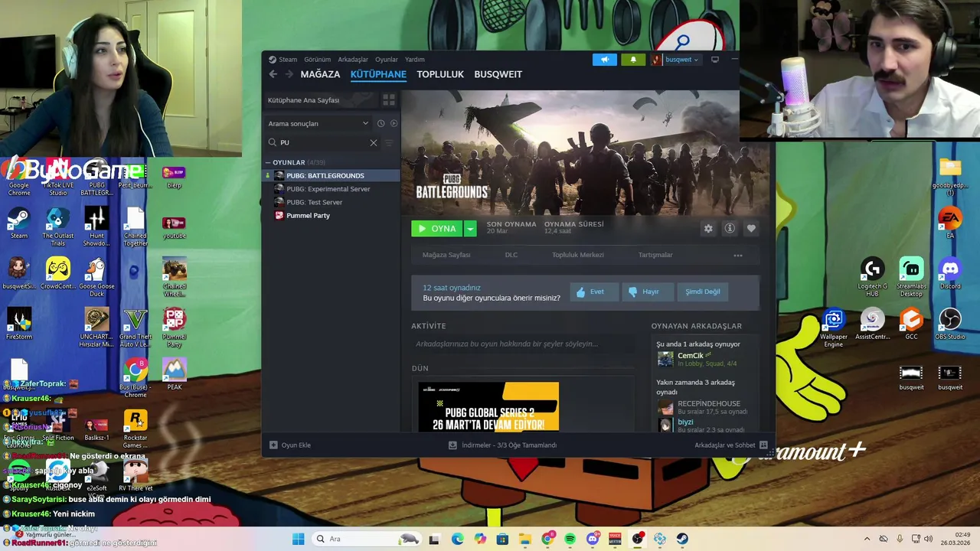Open the Windows Start menu
Image resolution: width=980 pixels, height=551 pixels.
pos(298,539)
